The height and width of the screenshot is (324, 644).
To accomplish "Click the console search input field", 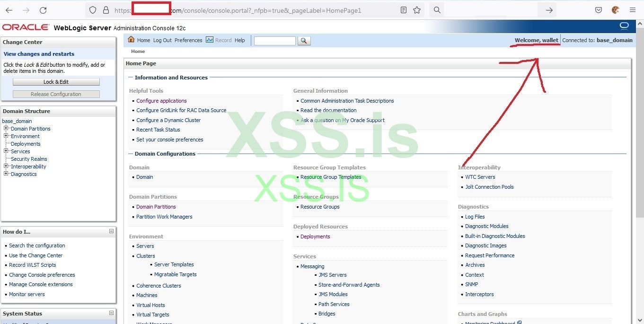I will 275,41.
